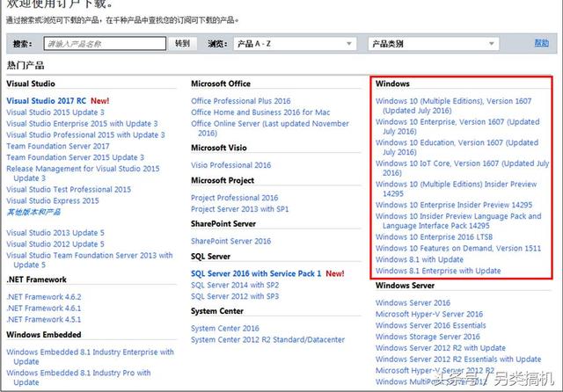The image size is (563, 392).
Task: Open Visual Studio 2012 Update 5
Action: pyautogui.click(x=55, y=243)
